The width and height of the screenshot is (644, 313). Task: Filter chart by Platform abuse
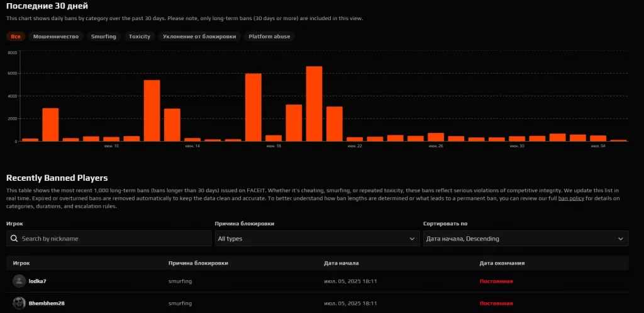(269, 37)
